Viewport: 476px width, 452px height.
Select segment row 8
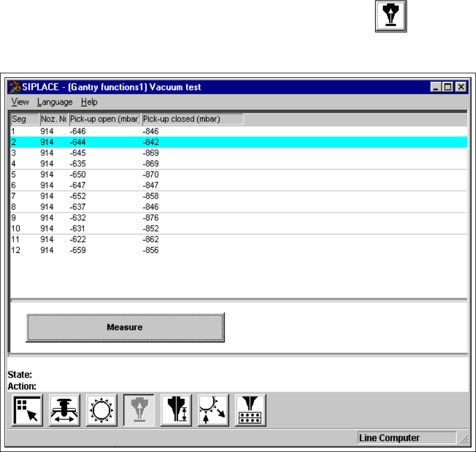[x=239, y=207]
